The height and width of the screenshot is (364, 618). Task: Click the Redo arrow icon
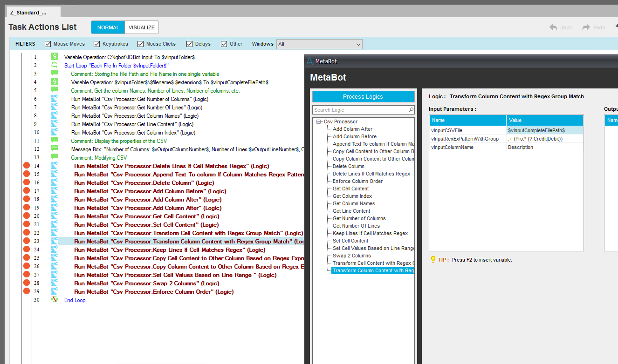(586, 27)
